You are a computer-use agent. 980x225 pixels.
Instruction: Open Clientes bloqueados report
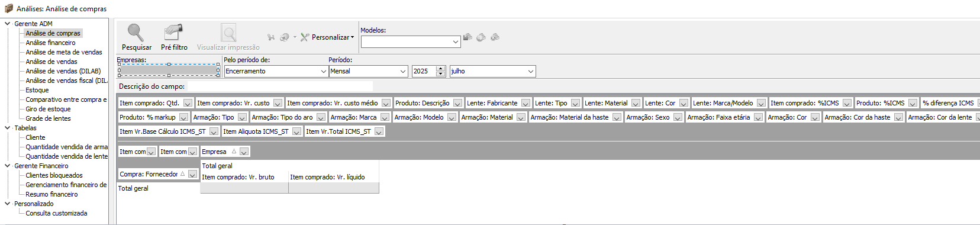click(x=54, y=175)
